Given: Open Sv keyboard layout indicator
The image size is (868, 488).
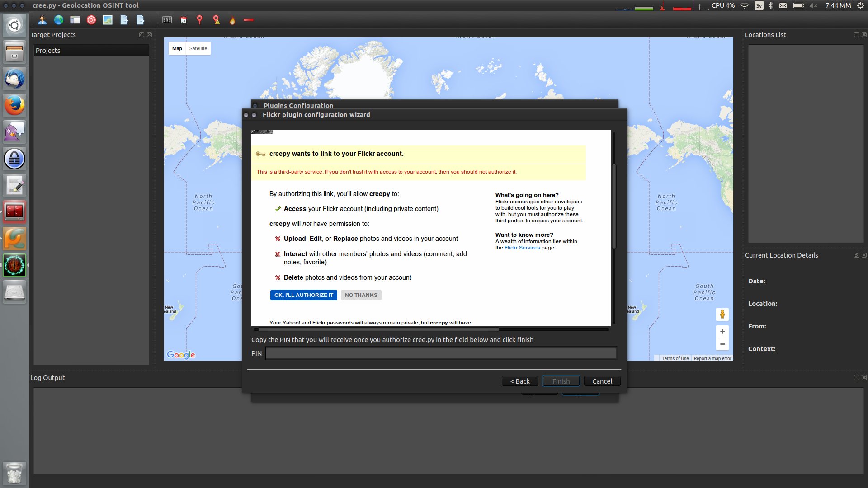Looking at the screenshot, I should (759, 5).
